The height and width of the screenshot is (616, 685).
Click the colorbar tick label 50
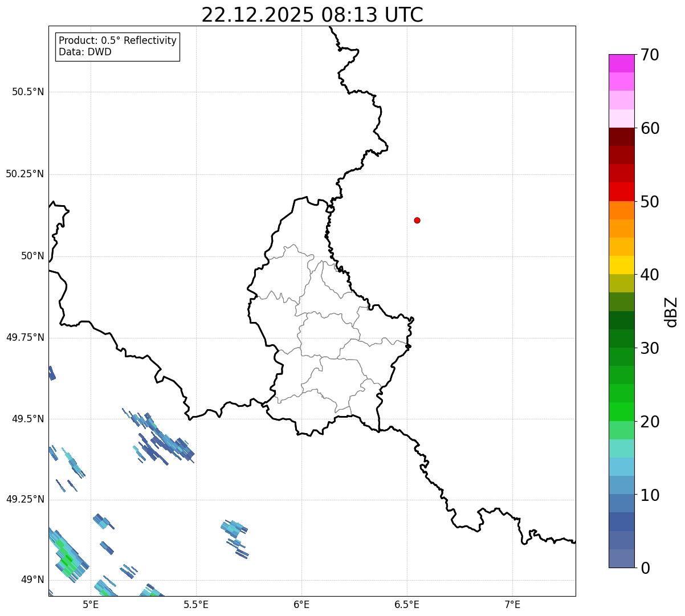point(650,202)
